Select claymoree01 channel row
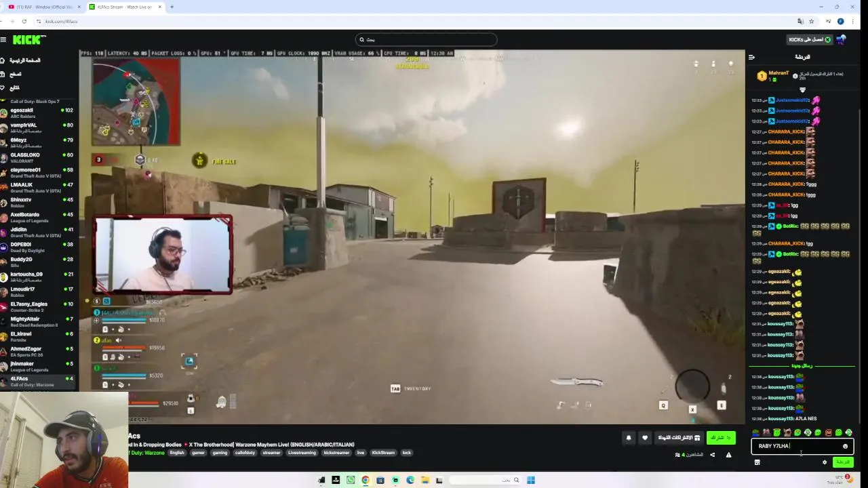This screenshot has width=868, height=488. click(x=37, y=173)
